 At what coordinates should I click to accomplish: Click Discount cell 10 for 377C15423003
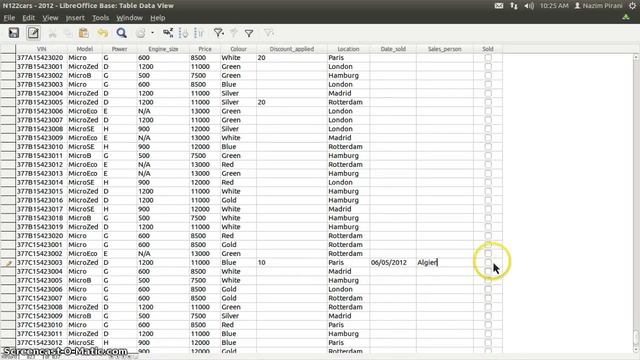point(291,262)
